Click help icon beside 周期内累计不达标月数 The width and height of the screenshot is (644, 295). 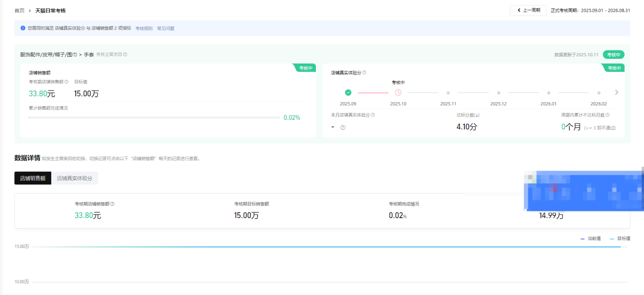[x=607, y=115]
